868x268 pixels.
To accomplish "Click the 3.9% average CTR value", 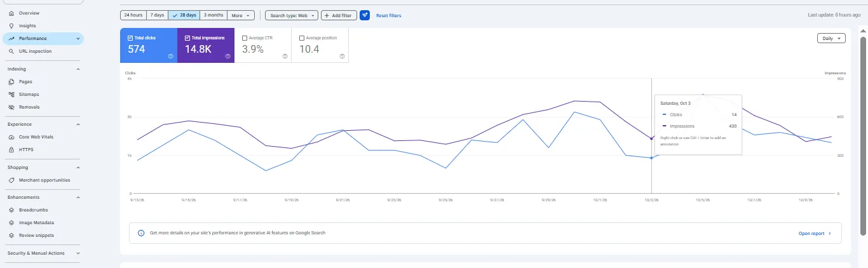I will 253,49.
